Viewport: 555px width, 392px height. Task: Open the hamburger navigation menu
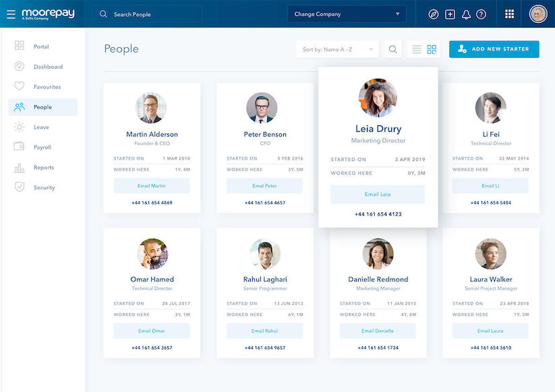(11, 14)
